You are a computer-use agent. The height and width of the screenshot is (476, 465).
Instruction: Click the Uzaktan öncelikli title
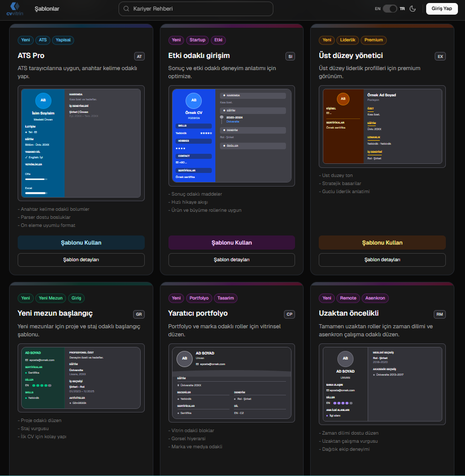coord(348,314)
